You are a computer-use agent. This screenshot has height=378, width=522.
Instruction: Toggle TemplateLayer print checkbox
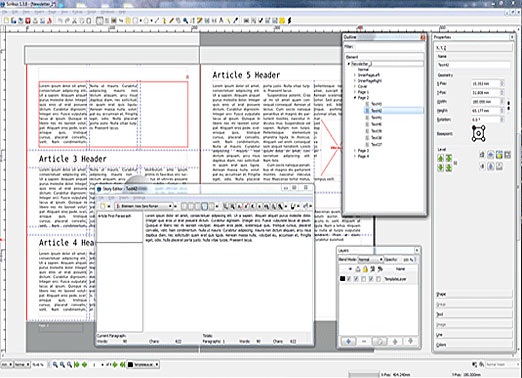[x=356, y=279]
